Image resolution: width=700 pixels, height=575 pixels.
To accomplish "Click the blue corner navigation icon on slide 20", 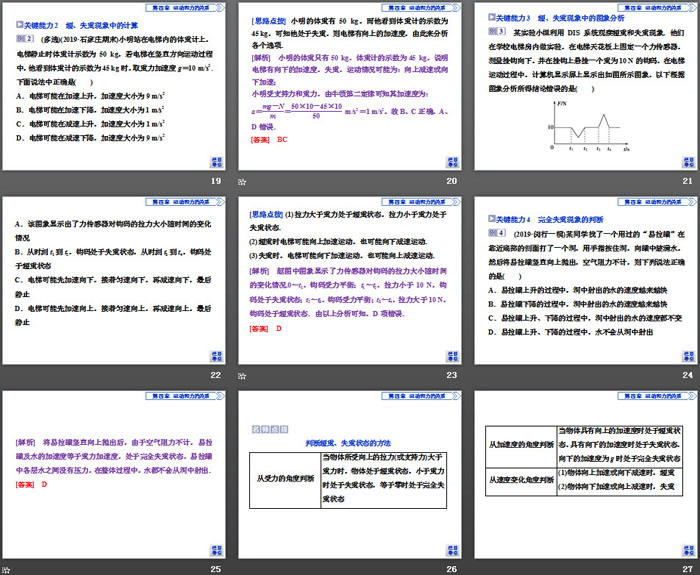I will (x=452, y=162).
